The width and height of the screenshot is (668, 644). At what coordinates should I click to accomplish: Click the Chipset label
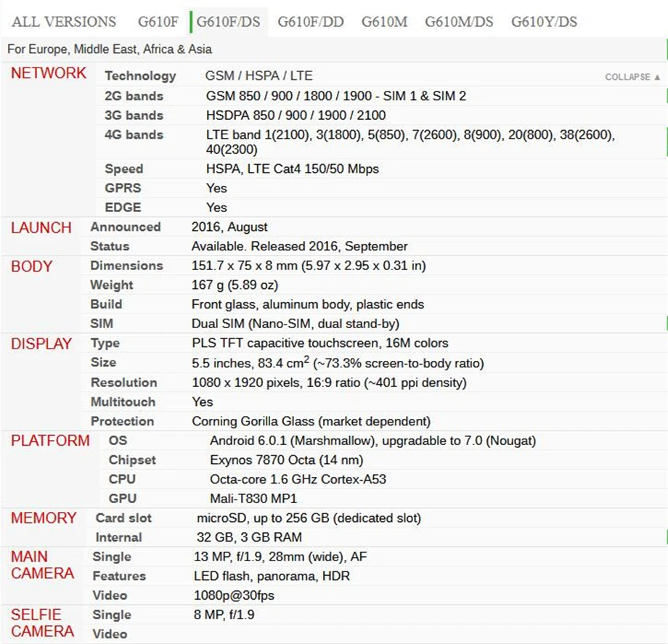tap(132, 460)
